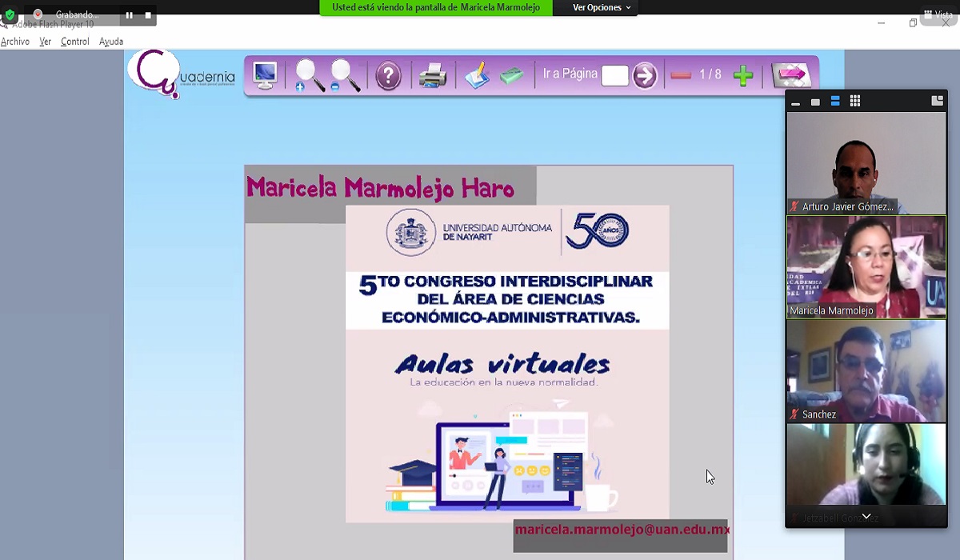This screenshot has height=560, width=960.
Task: Zoom in with the plus magnifier
Action: pos(309,76)
